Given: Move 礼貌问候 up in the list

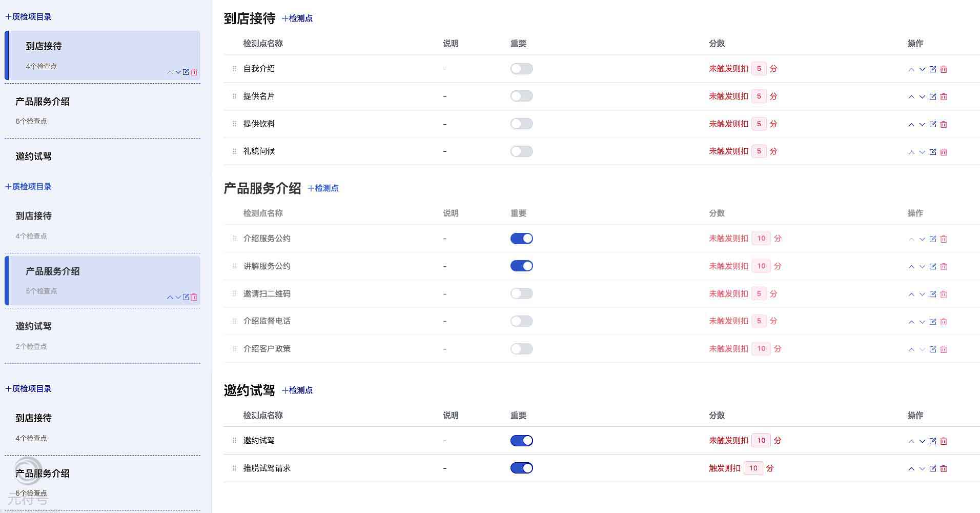Looking at the screenshot, I should click(x=911, y=152).
